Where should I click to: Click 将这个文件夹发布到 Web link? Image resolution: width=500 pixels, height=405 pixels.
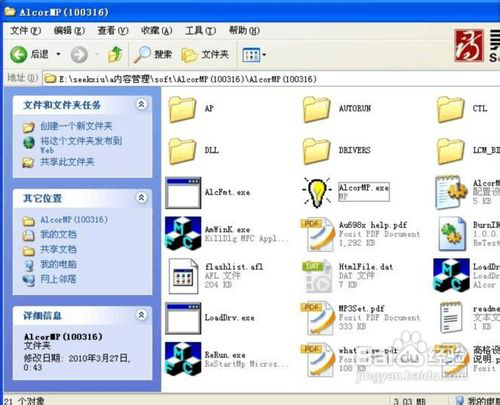click(81, 145)
